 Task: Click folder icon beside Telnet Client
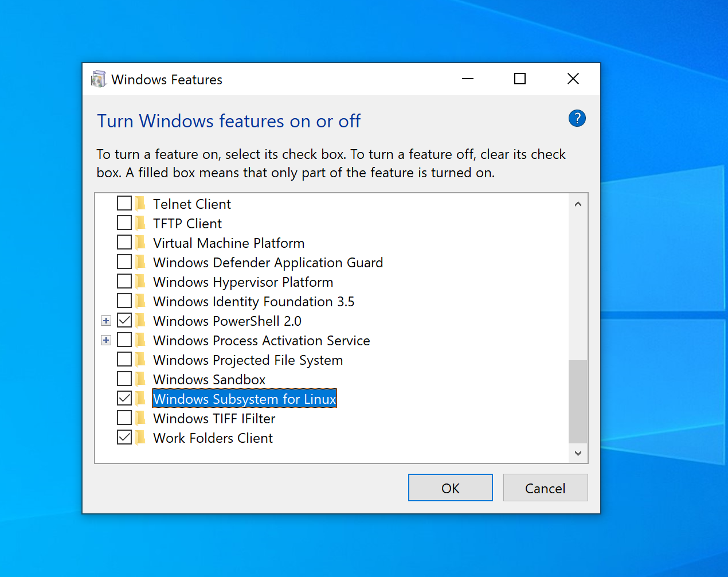pos(140,204)
